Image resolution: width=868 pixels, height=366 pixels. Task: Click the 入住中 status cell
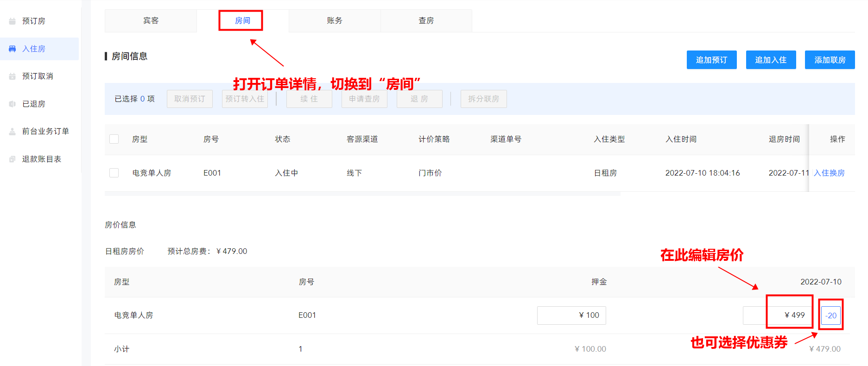286,173
